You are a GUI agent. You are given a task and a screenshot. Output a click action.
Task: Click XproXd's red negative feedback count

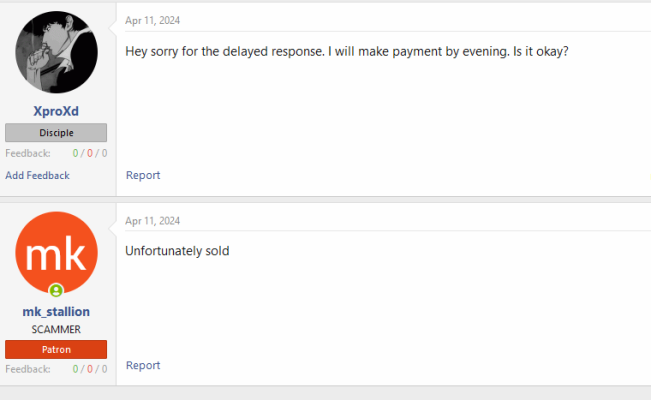[x=90, y=153]
